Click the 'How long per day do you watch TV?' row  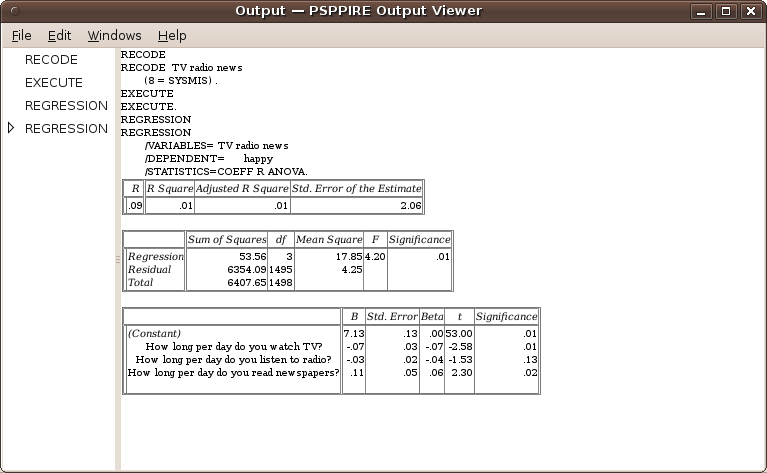242,346
